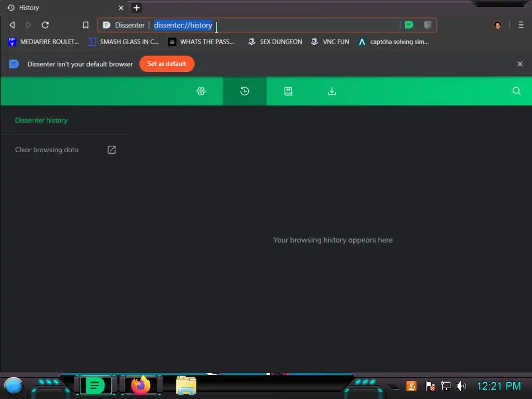
Task: Open the shields icon in address bar
Action: [428, 25]
